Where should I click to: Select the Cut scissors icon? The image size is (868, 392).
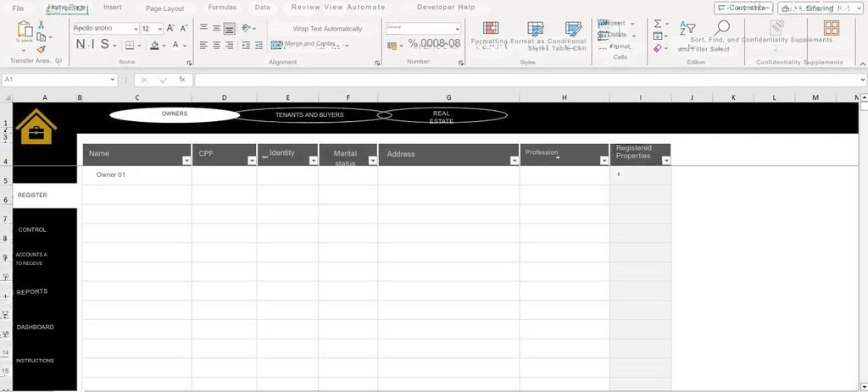pyautogui.click(x=41, y=25)
